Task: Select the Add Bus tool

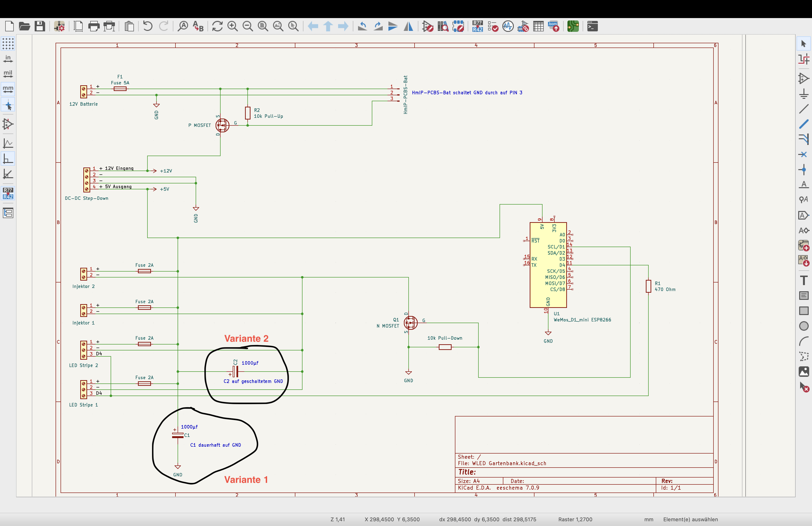Action: click(x=803, y=124)
